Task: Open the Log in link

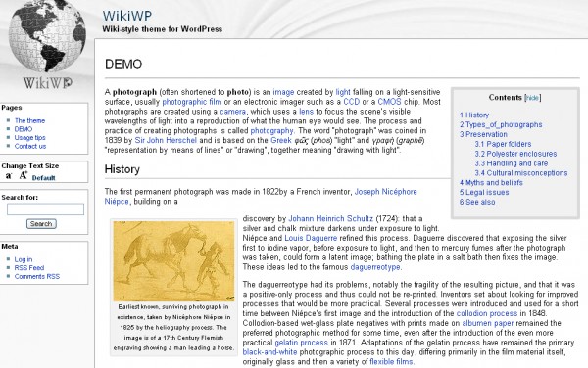Action: click(24, 259)
